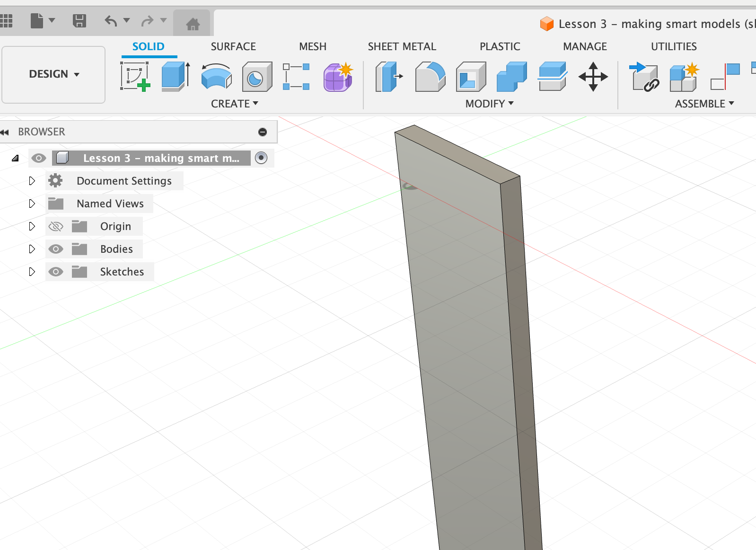756x550 pixels.
Task: Switch to the SHEET METAL tab
Action: point(402,46)
